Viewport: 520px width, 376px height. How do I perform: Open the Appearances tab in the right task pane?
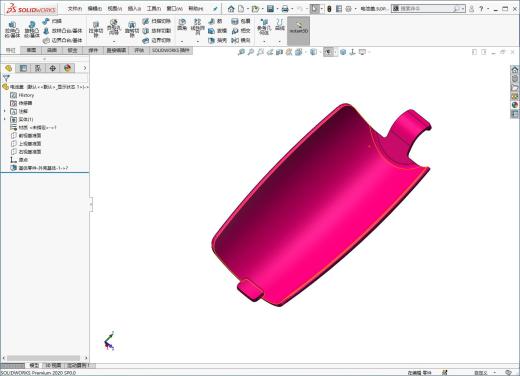click(515, 105)
